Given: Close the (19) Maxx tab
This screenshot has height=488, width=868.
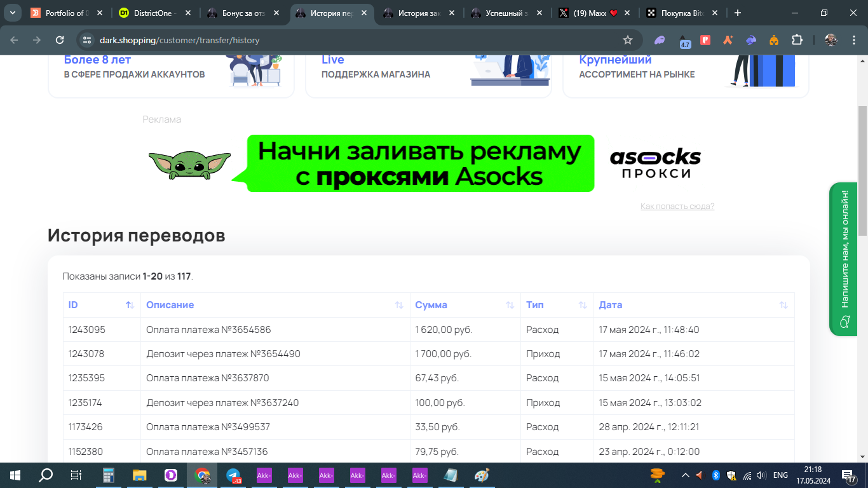Looking at the screenshot, I should click(x=627, y=13).
